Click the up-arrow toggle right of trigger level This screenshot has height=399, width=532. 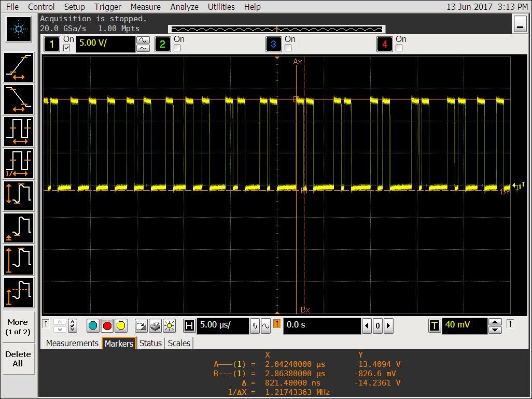510,324
